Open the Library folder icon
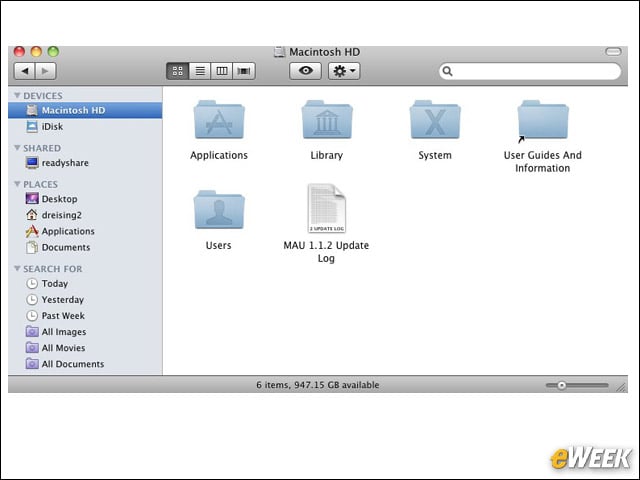This screenshot has width=640, height=480. (x=327, y=120)
